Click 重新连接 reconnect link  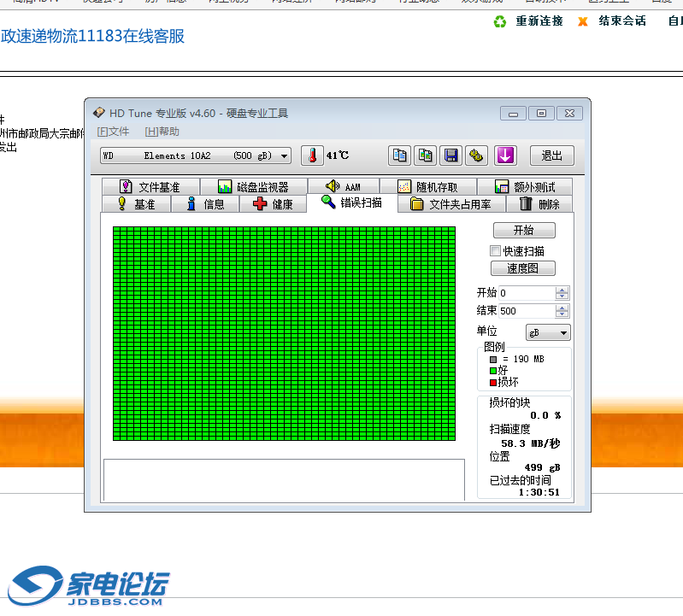point(539,21)
